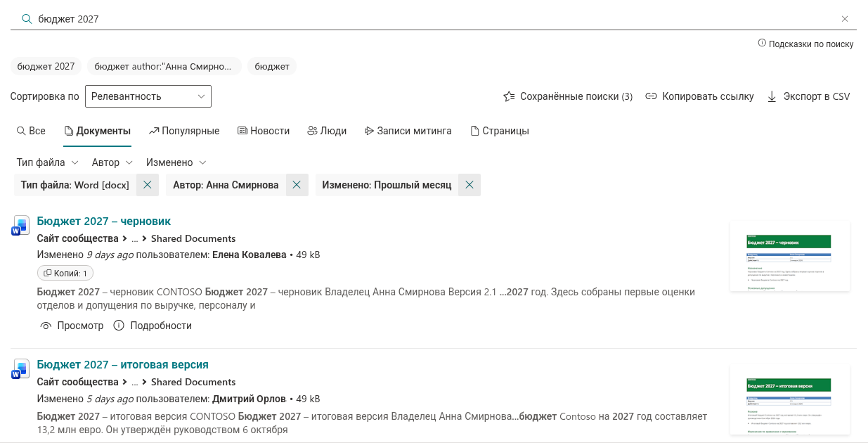Click the "9 days ago" modified text
868x443 pixels.
(110, 255)
